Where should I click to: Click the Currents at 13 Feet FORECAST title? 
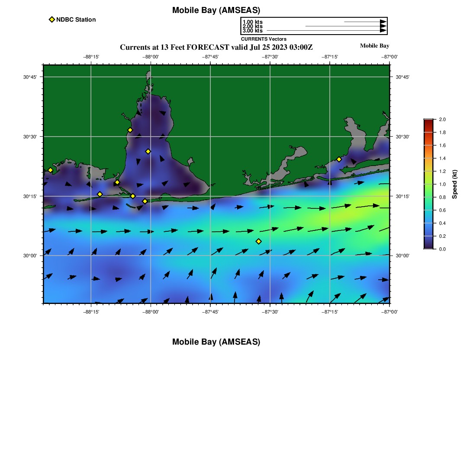tap(216, 47)
